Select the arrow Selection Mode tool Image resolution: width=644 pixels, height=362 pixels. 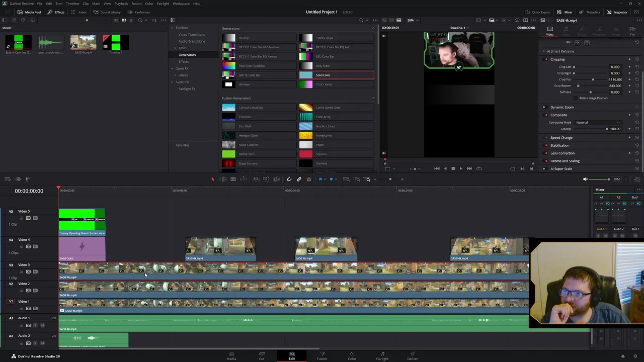(x=212, y=179)
